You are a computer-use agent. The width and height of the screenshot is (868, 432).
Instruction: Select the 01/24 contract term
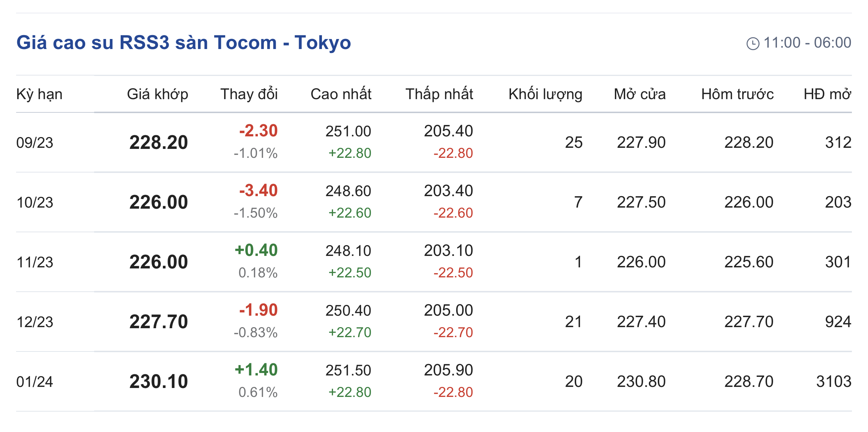(35, 382)
